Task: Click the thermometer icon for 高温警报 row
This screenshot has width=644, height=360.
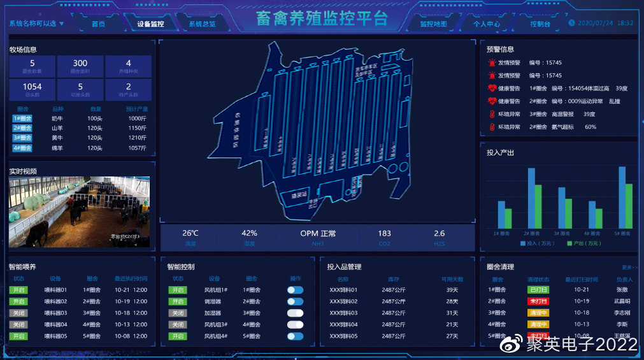Action: [492, 114]
